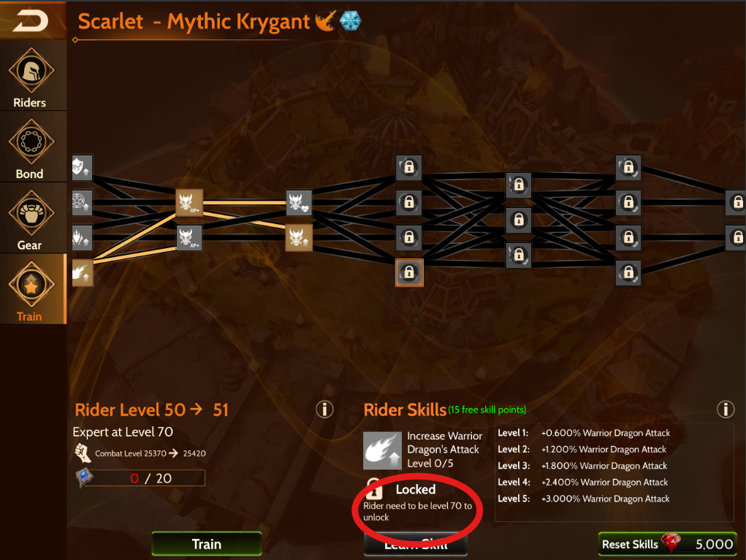Switch to the Gear armor tab
Screen dimensions: 746x560
coord(31,219)
